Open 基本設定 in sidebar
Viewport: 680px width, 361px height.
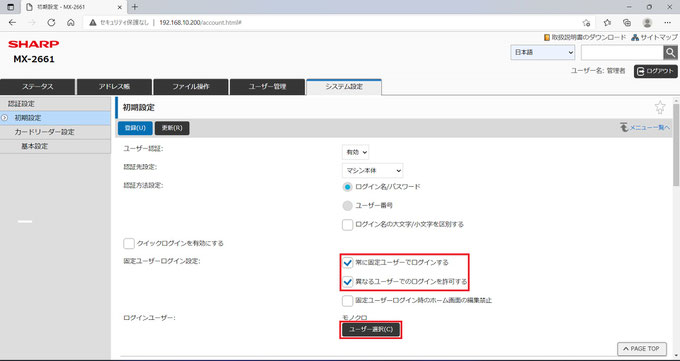[56, 147]
